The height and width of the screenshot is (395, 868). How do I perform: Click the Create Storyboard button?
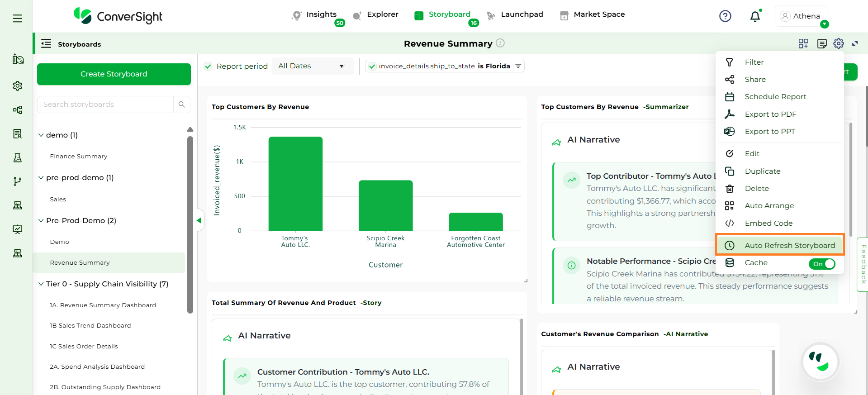(114, 74)
